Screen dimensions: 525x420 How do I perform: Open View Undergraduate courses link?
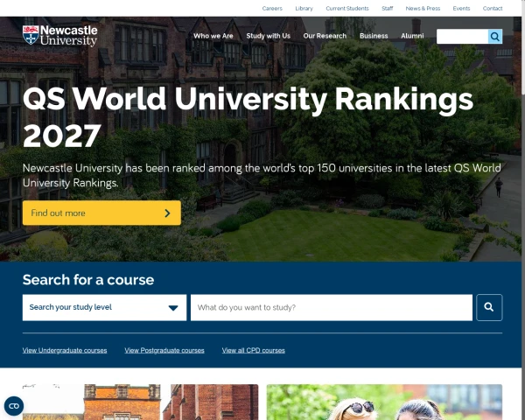[x=65, y=350]
